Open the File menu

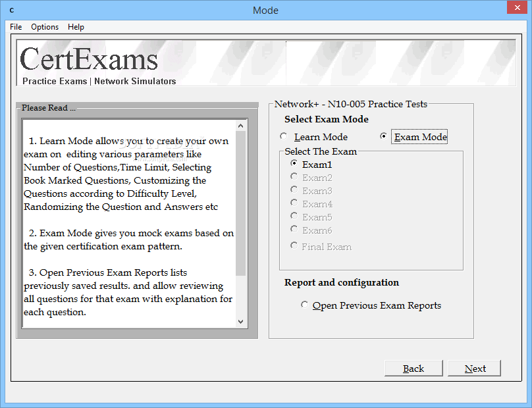click(x=16, y=27)
